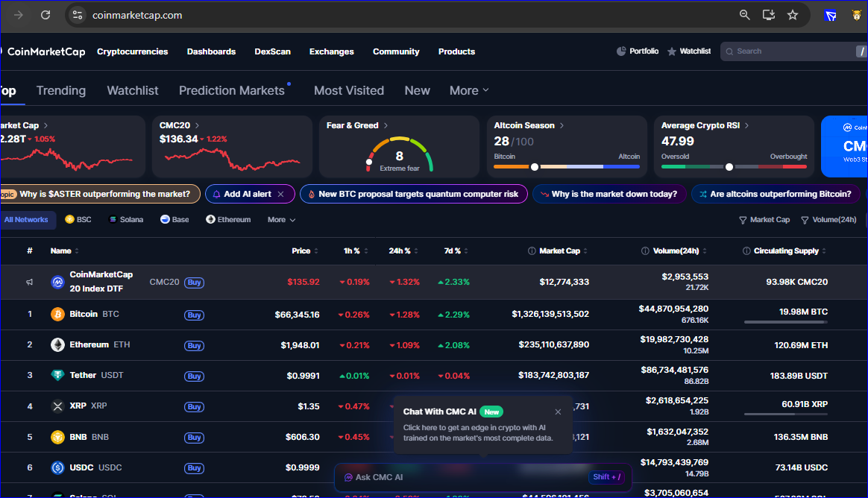Click the Volume(24h) info icon in table header
The image size is (868, 498).
[646, 250]
